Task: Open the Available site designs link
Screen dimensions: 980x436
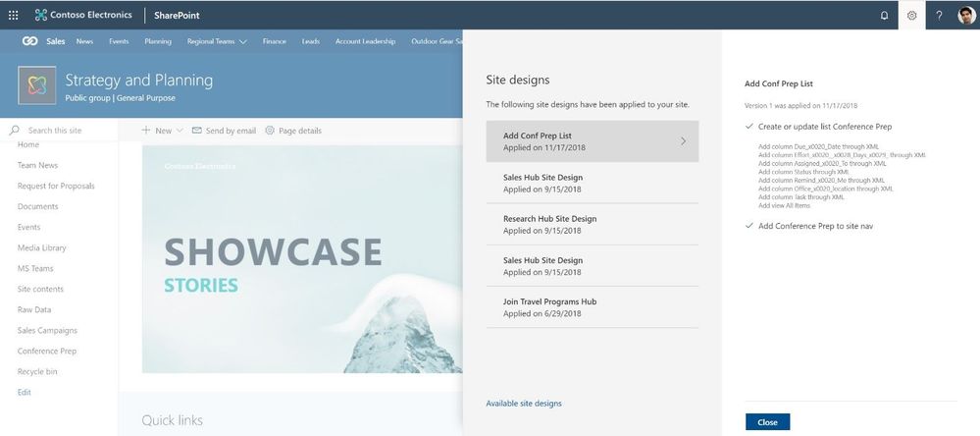Action: coord(524,404)
